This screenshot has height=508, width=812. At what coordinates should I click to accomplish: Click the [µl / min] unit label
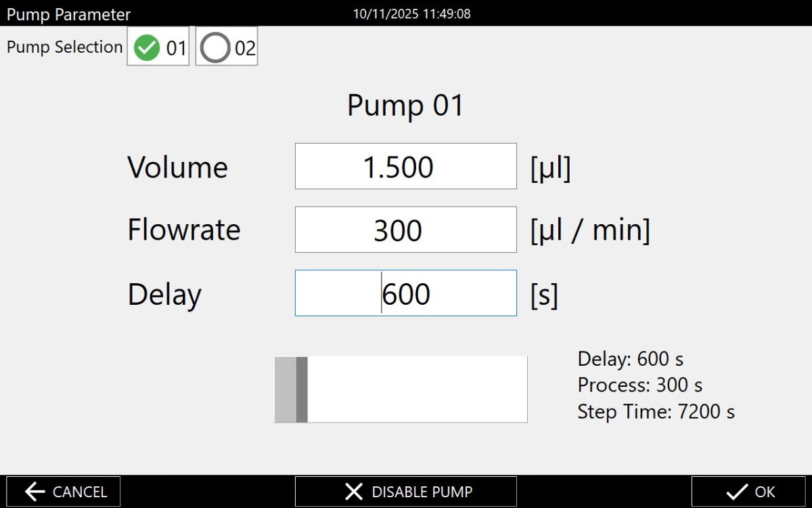click(590, 230)
